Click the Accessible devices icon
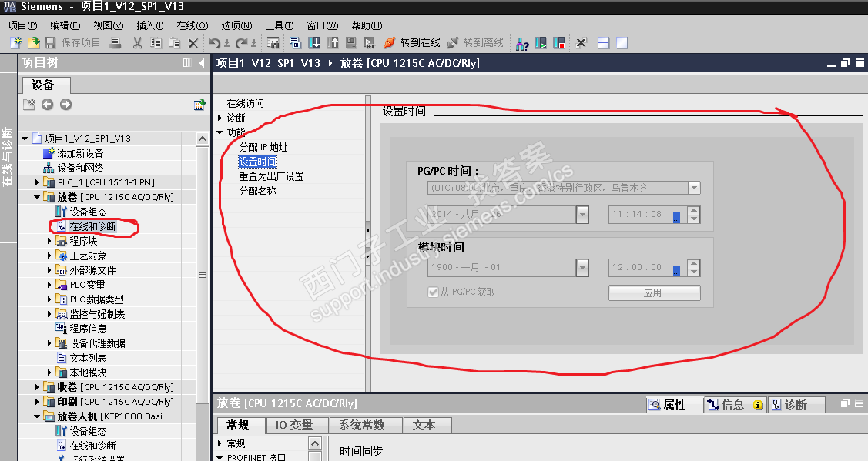868x461 pixels. coord(521,43)
